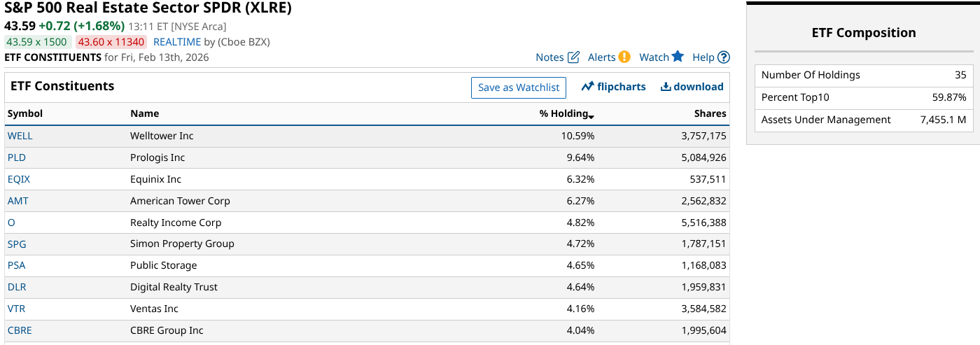
Task: Open flipcharts chart icon
Action: tap(588, 87)
